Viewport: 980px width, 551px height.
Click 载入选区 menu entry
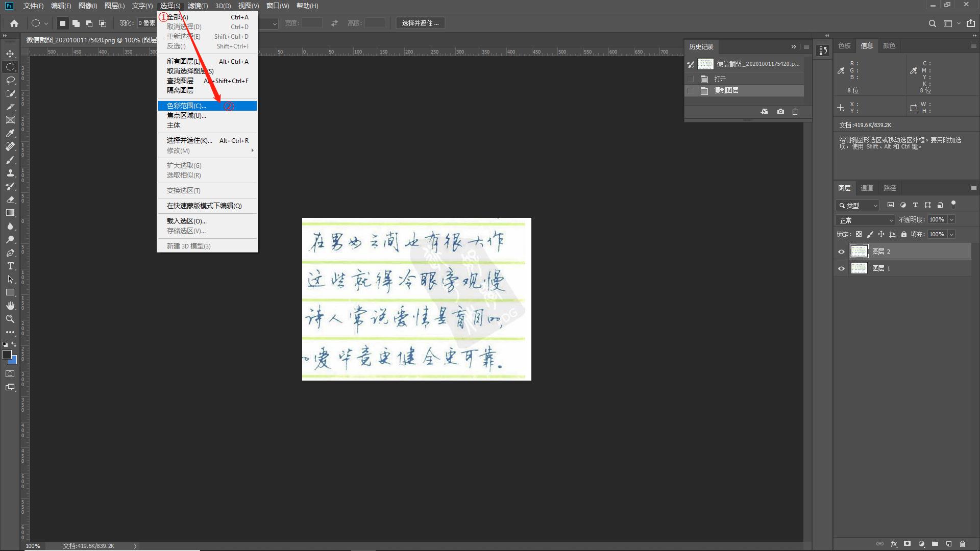point(187,221)
